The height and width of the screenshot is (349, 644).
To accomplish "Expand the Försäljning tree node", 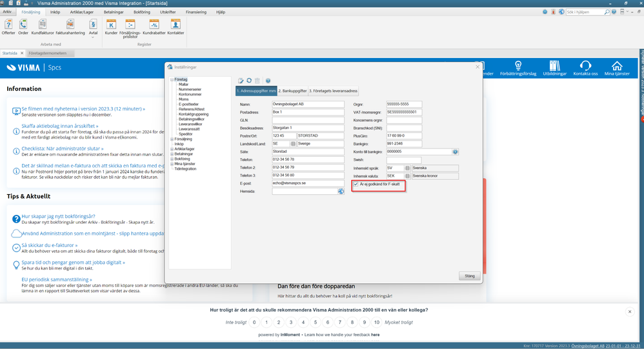I will pos(172,139).
